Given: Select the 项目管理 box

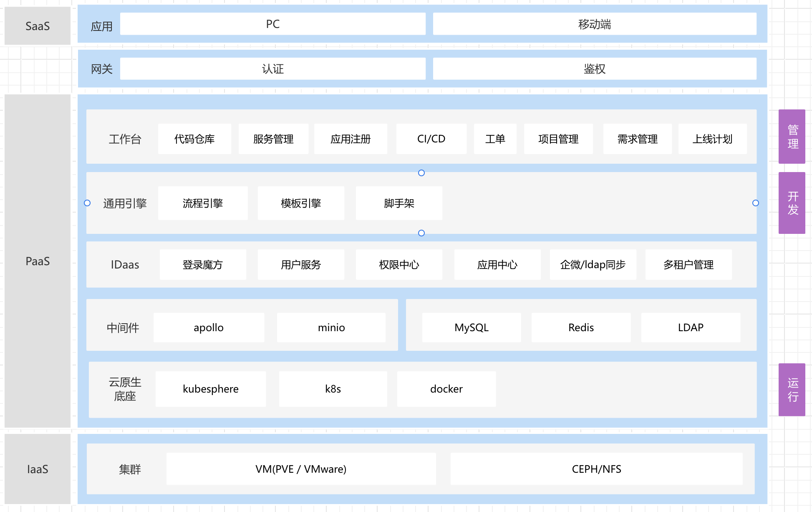Looking at the screenshot, I should coord(558,139).
